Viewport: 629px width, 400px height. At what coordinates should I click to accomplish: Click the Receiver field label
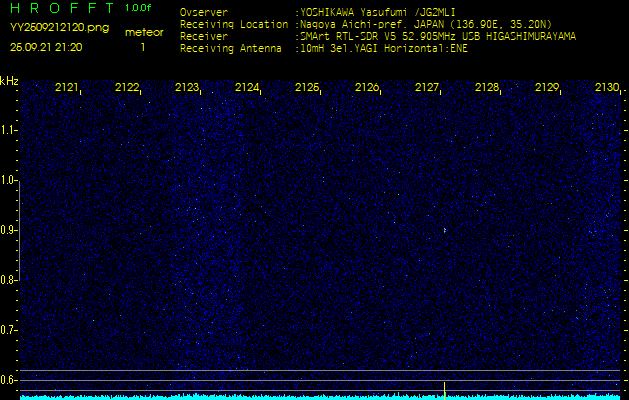[204, 37]
